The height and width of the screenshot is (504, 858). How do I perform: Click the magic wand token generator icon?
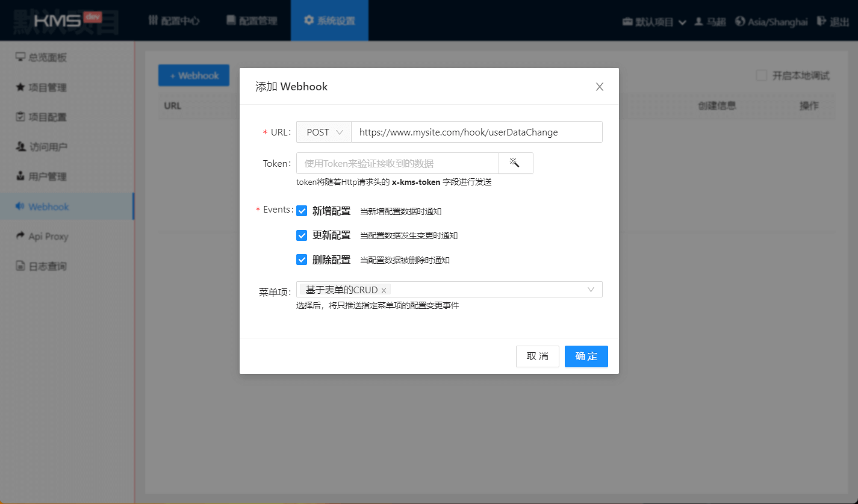click(515, 163)
